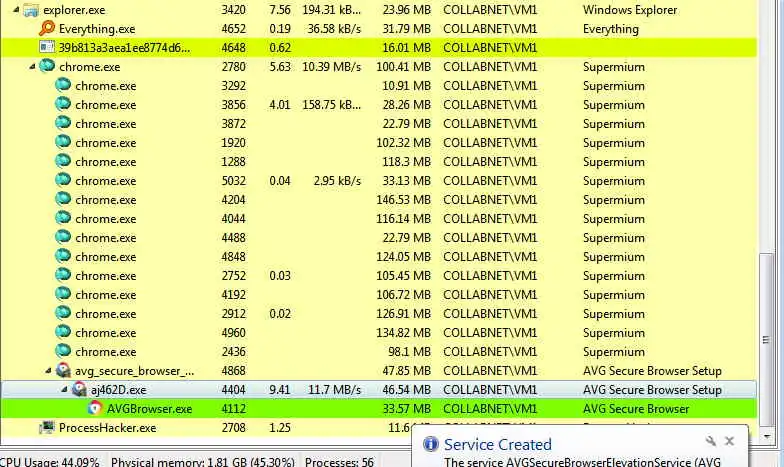Viewport: 784px width, 467px height.
Task: Open notification options wrench icon
Action: [710, 441]
